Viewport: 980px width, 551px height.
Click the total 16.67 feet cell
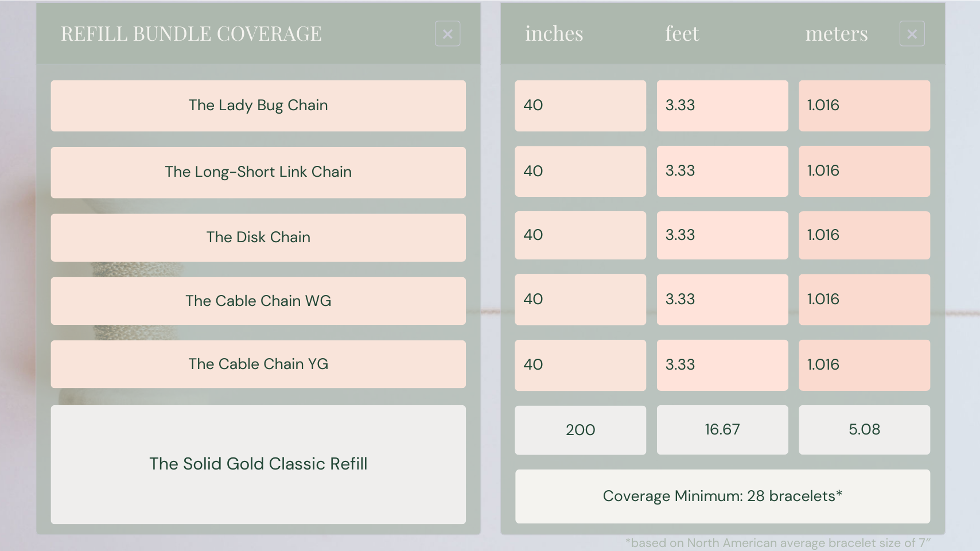(722, 430)
